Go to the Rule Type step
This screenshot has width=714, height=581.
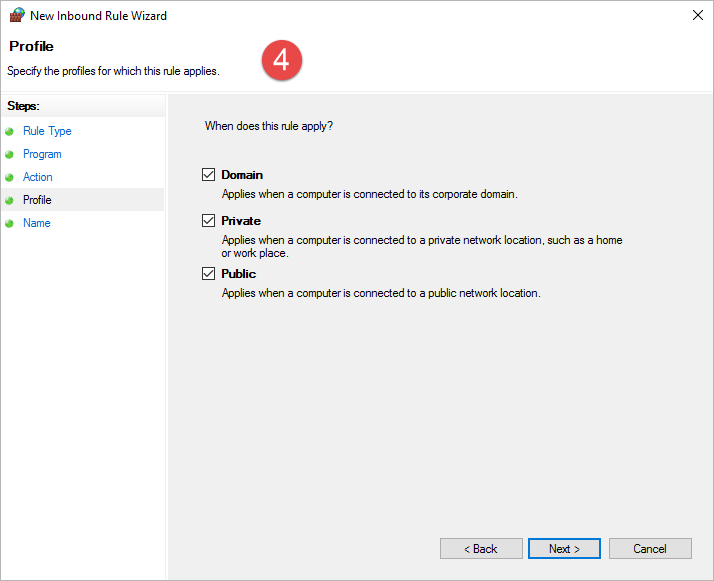click(x=47, y=131)
